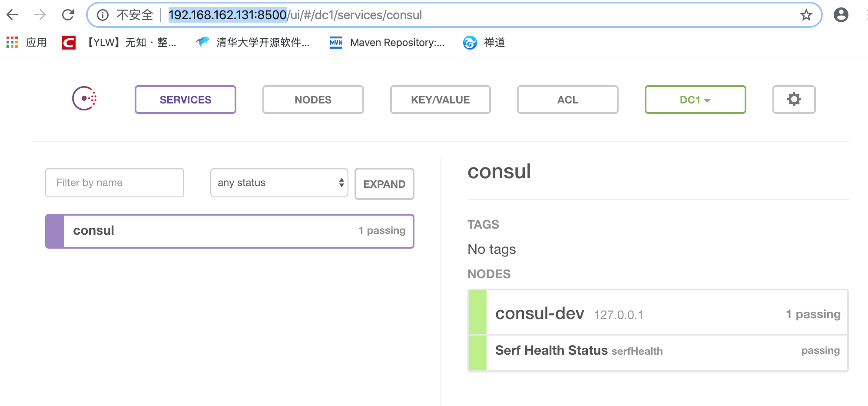This screenshot has height=406, width=868.
Task: Reload the page with refresh icon
Action: (68, 15)
